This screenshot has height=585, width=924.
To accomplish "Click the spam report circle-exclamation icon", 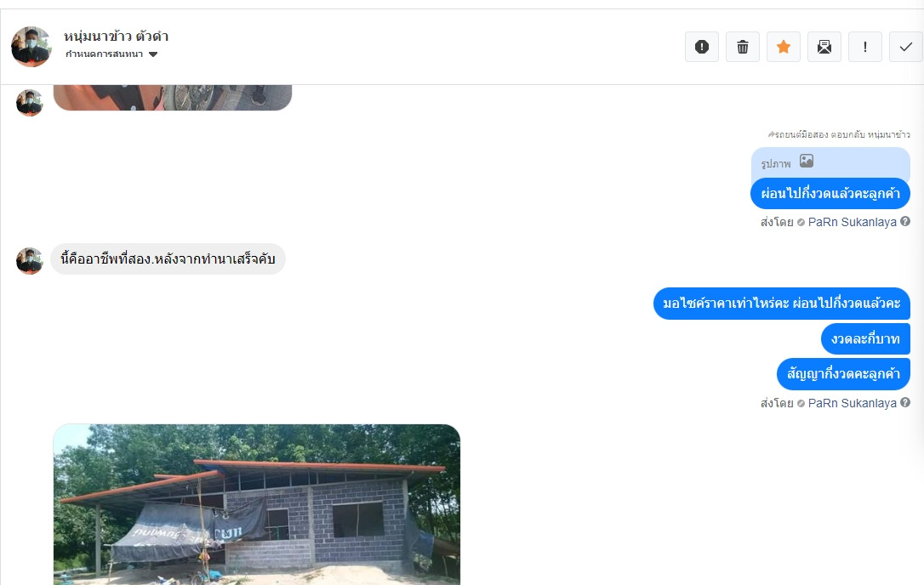I will click(702, 47).
